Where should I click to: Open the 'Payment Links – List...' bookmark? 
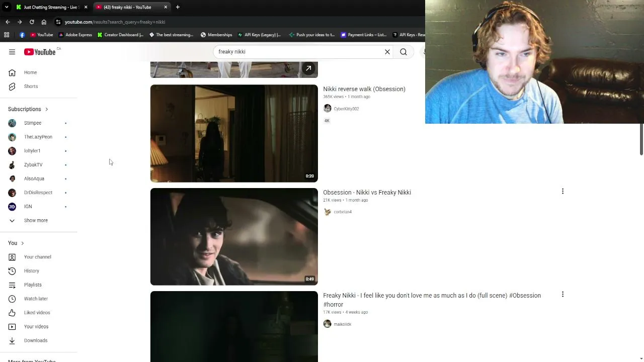tap(364, 35)
